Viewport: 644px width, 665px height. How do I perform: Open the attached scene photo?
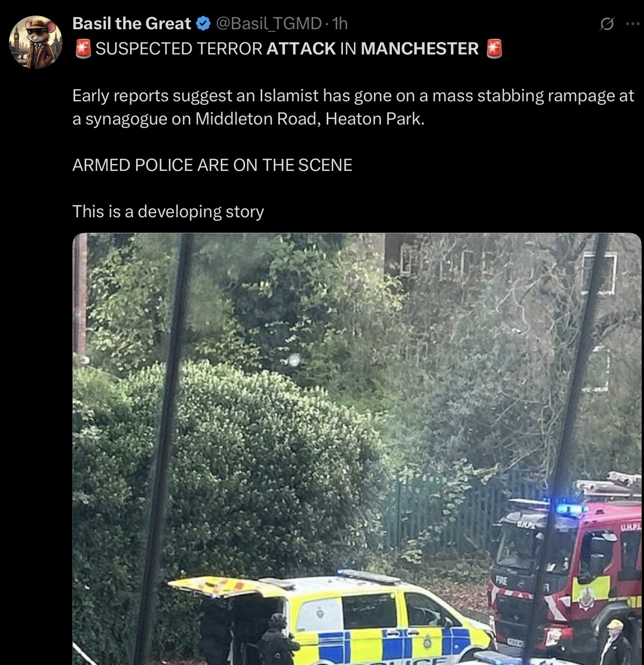357,449
